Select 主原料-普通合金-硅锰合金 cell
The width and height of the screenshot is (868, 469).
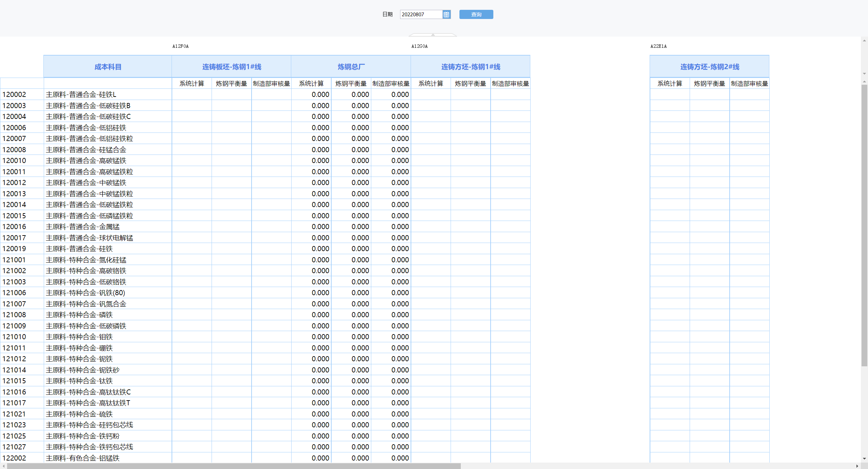click(108, 149)
